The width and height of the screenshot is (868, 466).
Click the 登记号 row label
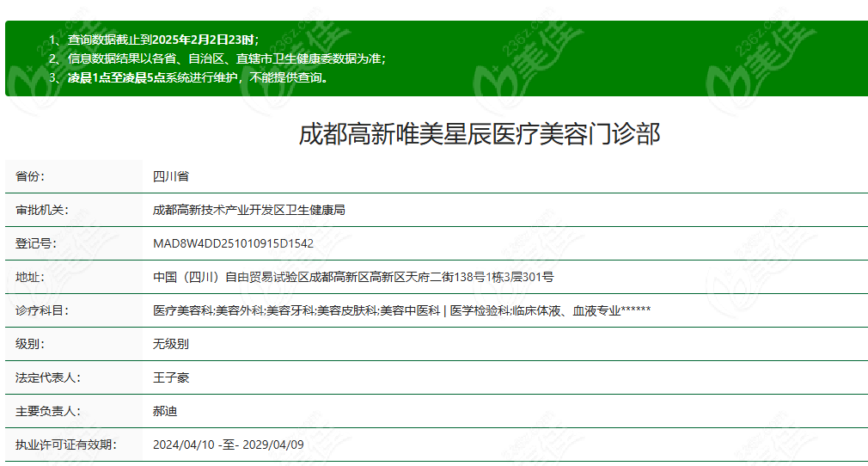tap(35, 243)
